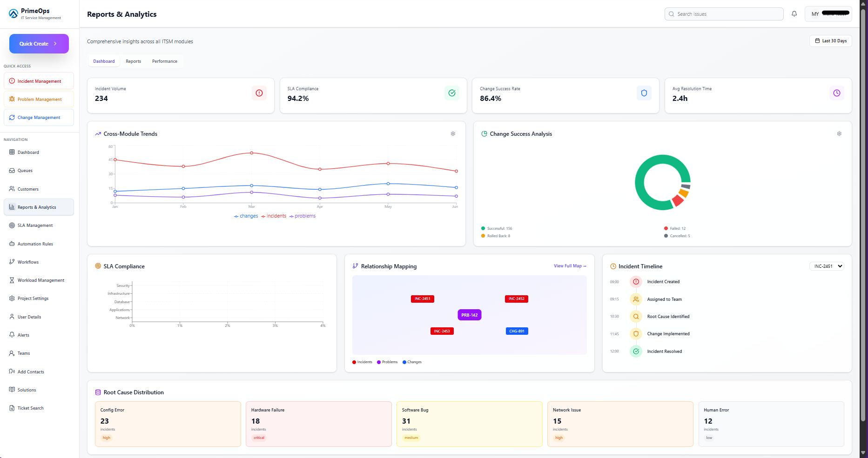Click the Project Settings gear icon
The width and height of the screenshot is (868, 458).
click(x=12, y=299)
